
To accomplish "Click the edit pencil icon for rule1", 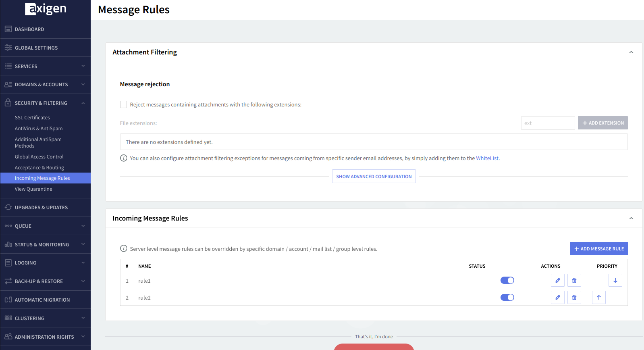I will pos(557,281).
